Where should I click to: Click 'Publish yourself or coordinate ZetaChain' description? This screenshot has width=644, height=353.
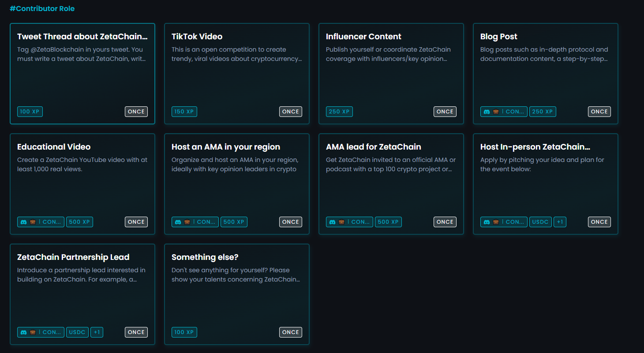click(x=388, y=54)
